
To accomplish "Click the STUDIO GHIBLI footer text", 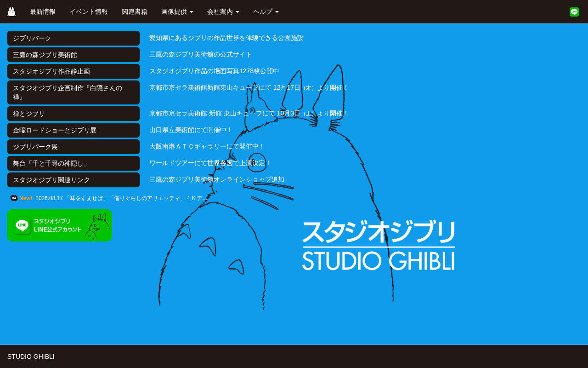I will 31,356.
